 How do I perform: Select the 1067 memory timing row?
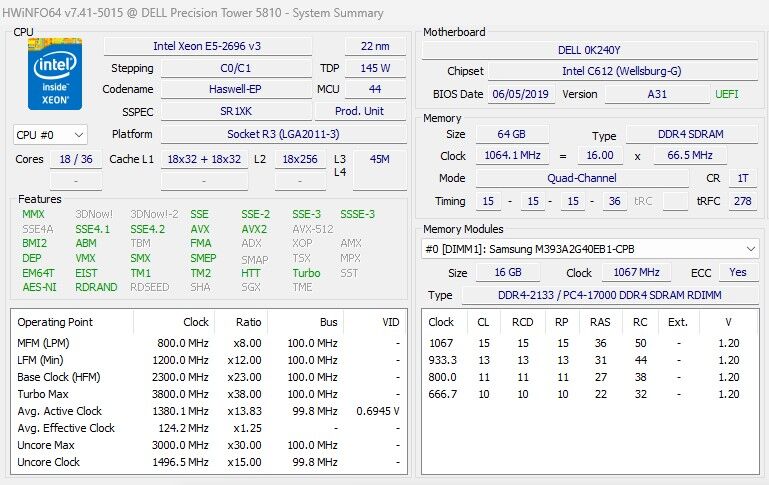590,343
